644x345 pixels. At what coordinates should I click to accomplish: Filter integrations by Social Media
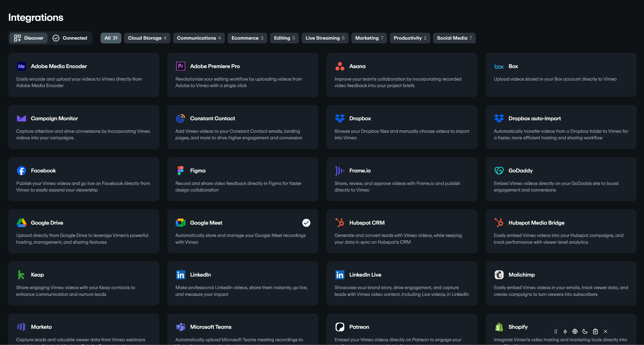click(454, 38)
